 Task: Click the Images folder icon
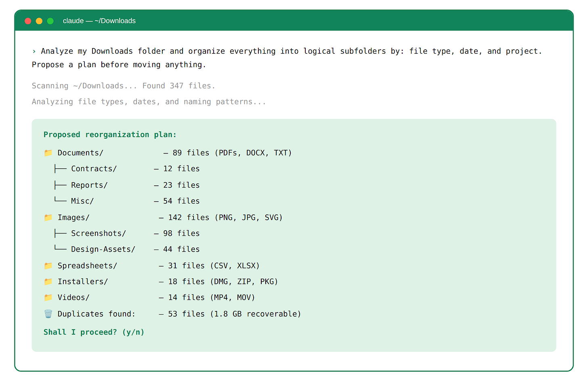pos(48,217)
